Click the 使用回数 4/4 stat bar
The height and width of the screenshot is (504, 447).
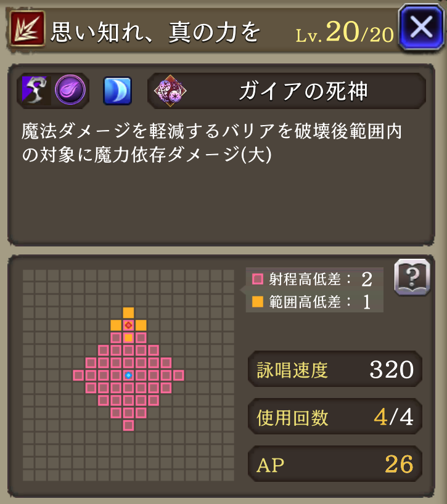335,417
